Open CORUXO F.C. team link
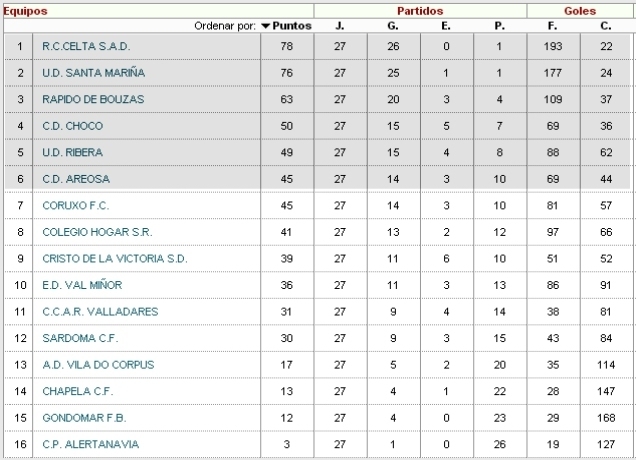 pos(75,206)
